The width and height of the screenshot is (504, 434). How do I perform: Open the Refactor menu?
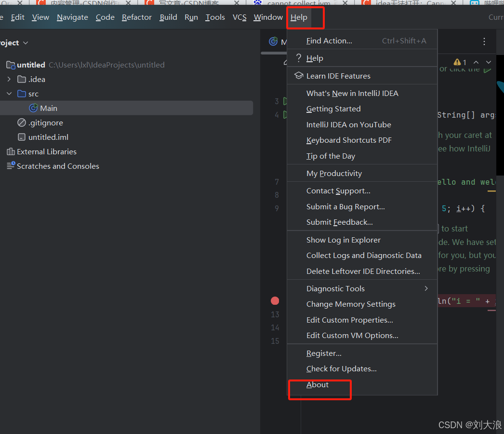pos(137,17)
